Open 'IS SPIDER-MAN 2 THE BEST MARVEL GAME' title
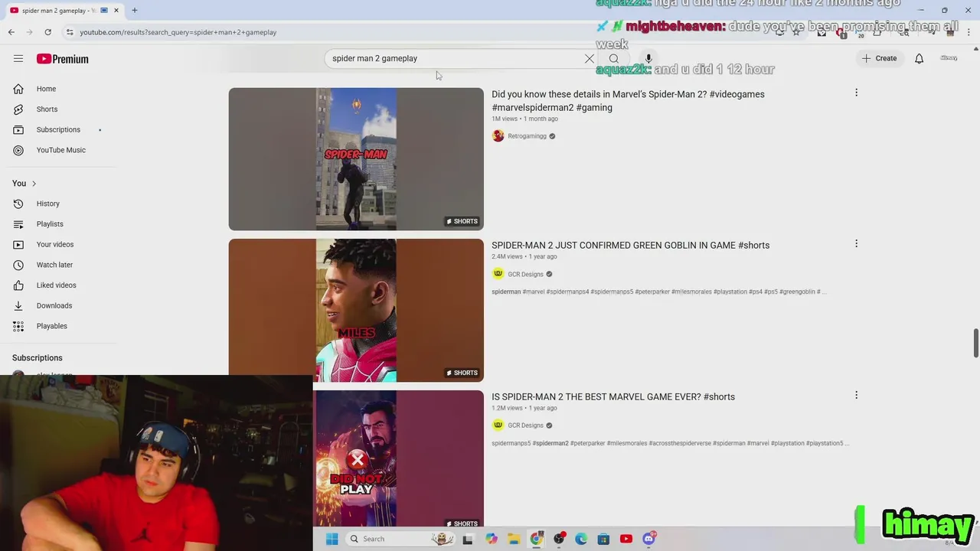This screenshot has height=551, width=980. click(613, 396)
